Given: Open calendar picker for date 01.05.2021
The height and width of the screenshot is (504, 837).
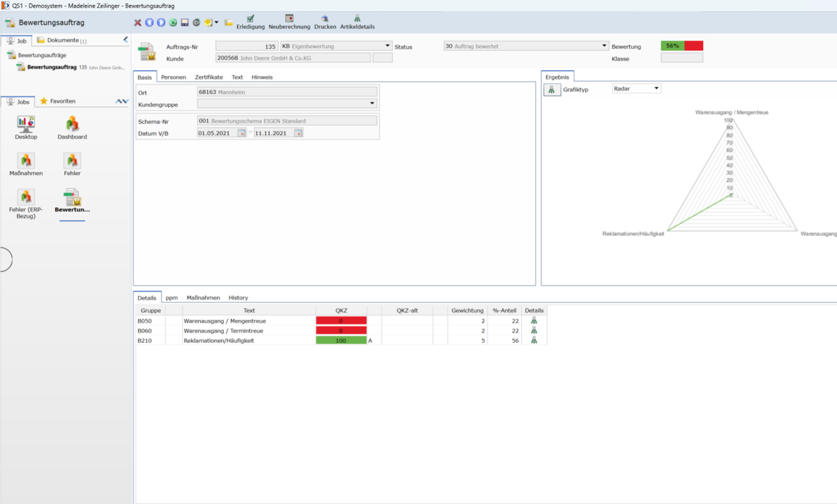Looking at the screenshot, I should pyautogui.click(x=241, y=133).
